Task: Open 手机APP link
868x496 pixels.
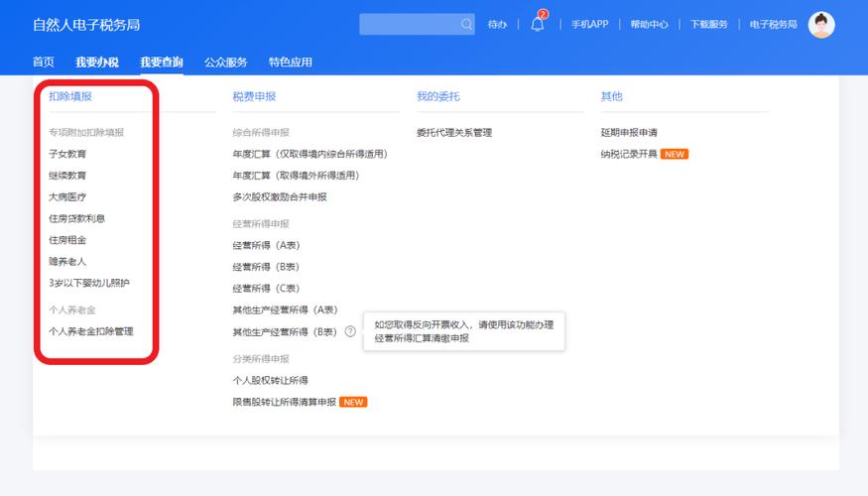Action: point(589,25)
